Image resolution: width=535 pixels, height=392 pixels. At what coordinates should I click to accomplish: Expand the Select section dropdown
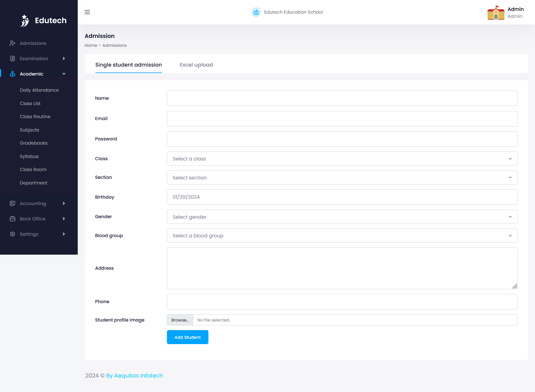[342, 177]
